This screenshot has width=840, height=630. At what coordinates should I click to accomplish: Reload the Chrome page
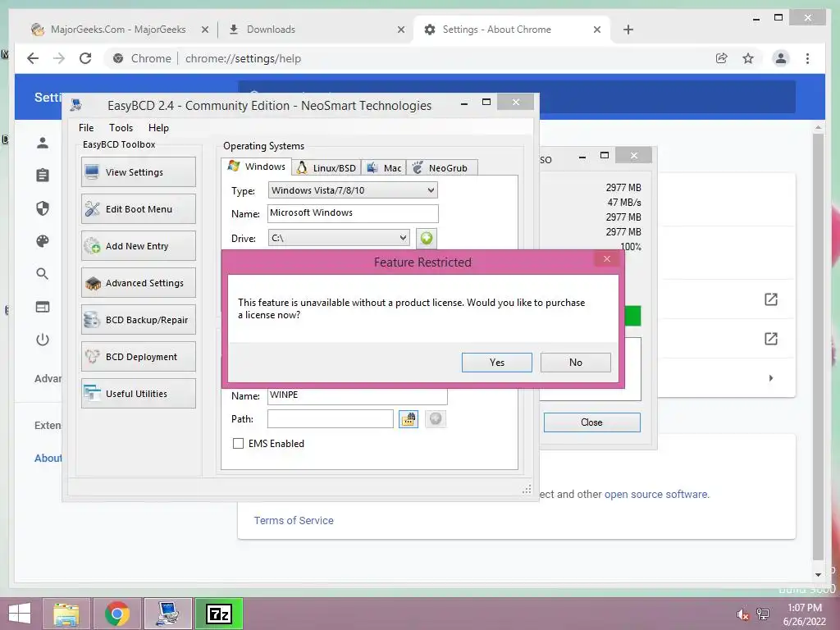(85, 58)
